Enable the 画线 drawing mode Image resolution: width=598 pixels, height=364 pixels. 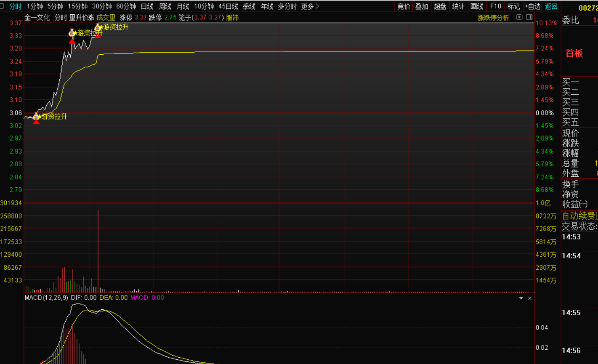pyautogui.click(x=476, y=6)
